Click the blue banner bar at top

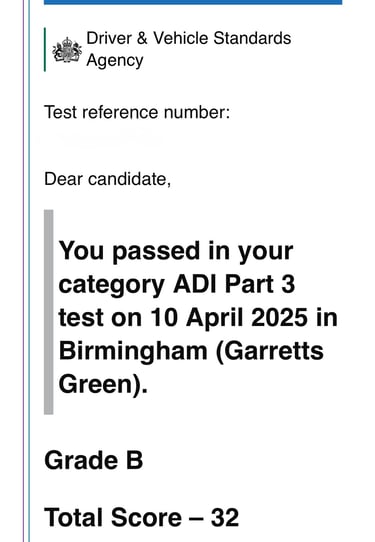coord(193,2)
